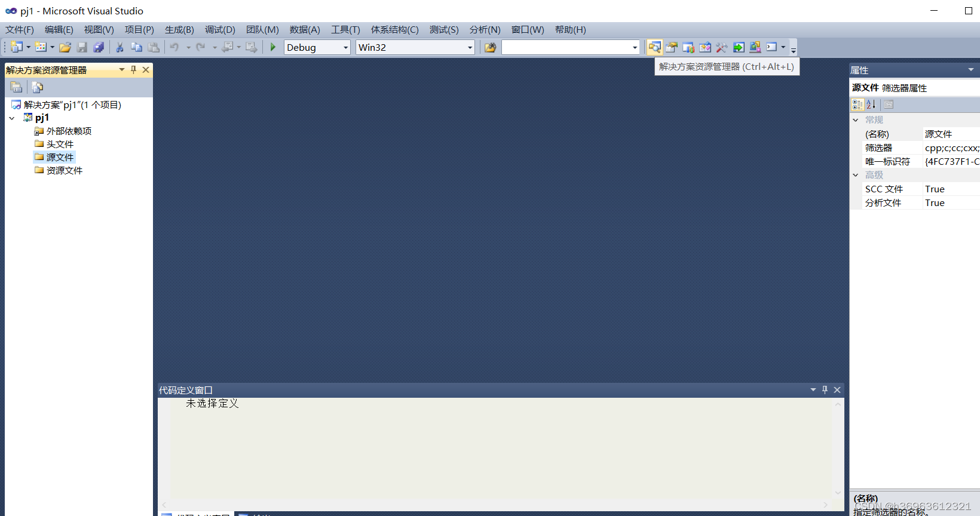Toggle Alphabetical sort in Properties panel
This screenshot has width=980, height=516.
coord(871,105)
